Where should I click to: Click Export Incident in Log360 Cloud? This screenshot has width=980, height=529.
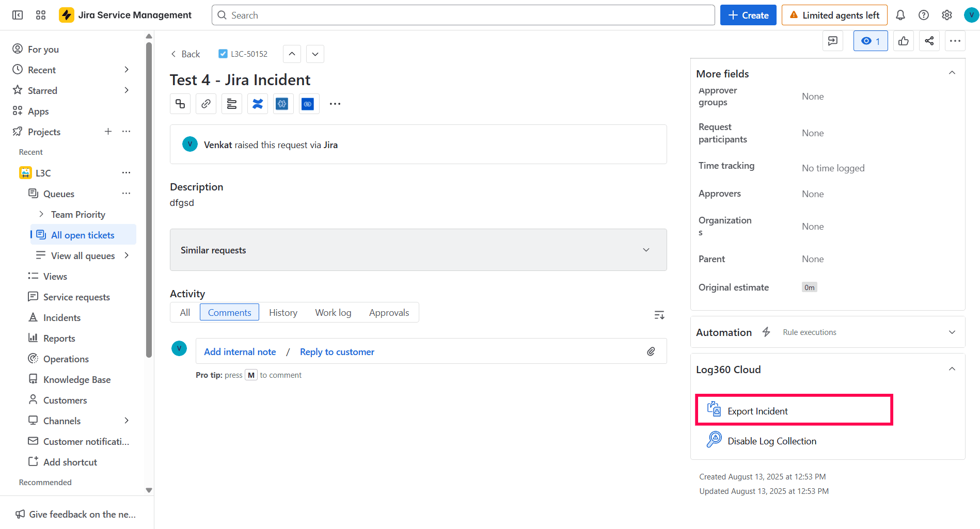(757, 410)
